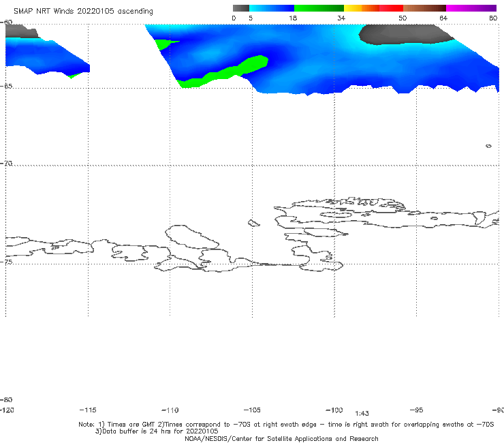Click the color bar label "34"
This screenshot has height=443, width=504.
[x=341, y=18]
